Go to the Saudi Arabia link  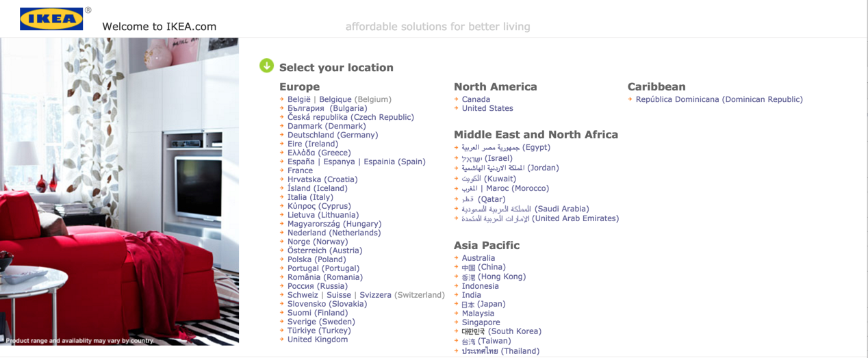point(526,209)
